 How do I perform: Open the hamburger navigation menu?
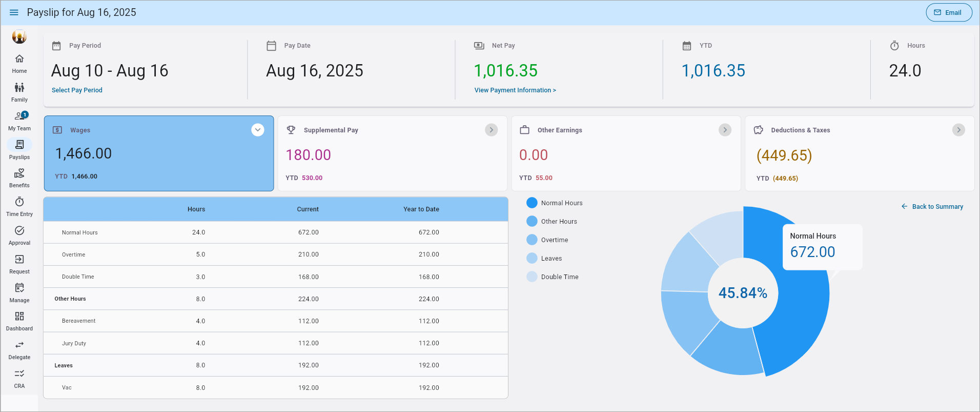pos(14,12)
